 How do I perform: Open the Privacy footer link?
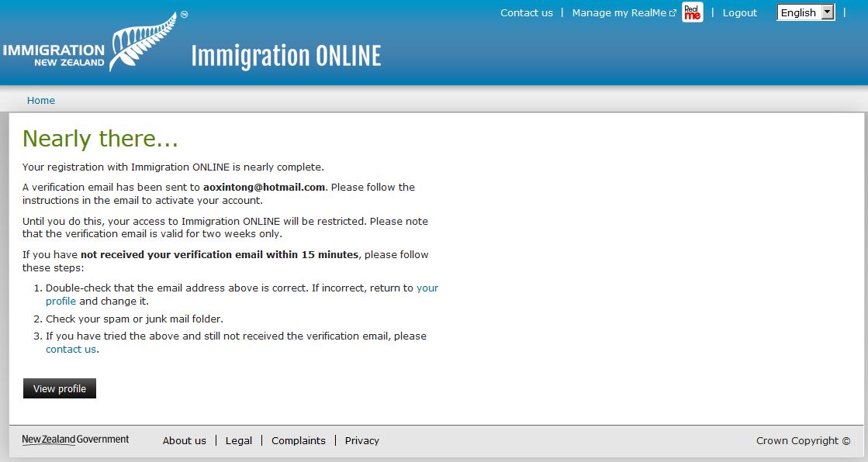[x=361, y=440]
